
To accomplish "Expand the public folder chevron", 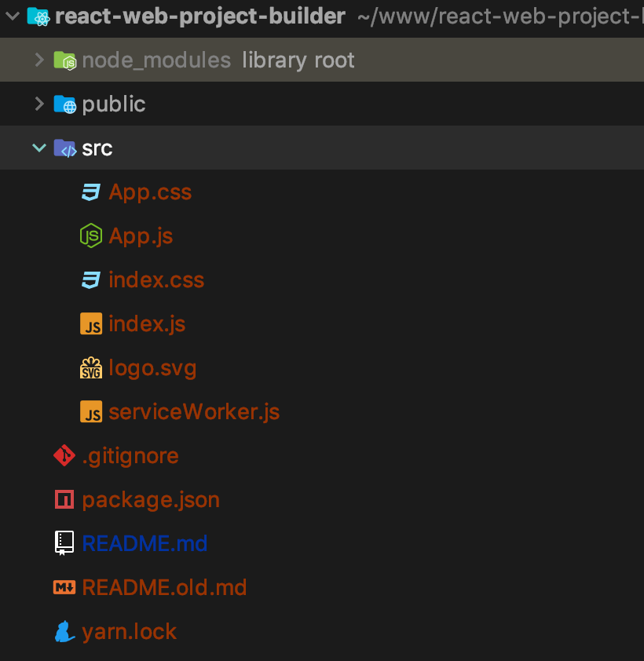I will click(x=39, y=104).
